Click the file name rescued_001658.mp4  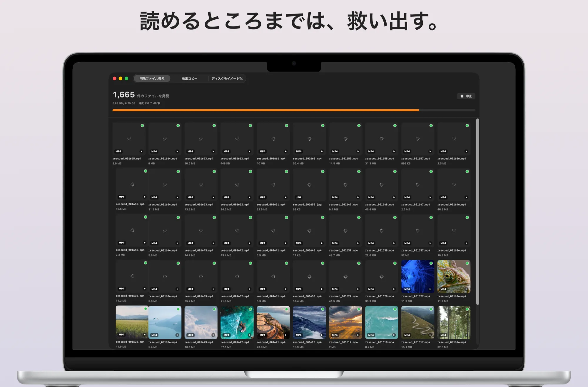(379, 159)
